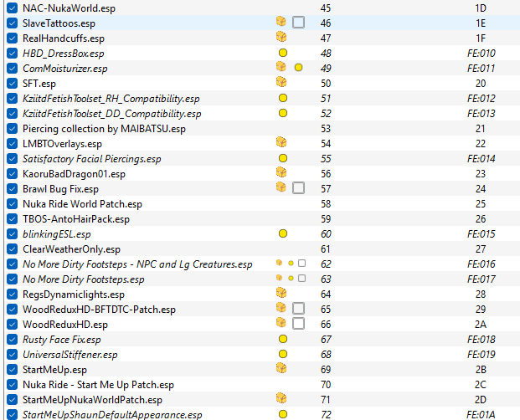Select the StartMeUpNukaWorldPatch.esp plugin name
Screen dimensions: 520x420
pos(92,400)
